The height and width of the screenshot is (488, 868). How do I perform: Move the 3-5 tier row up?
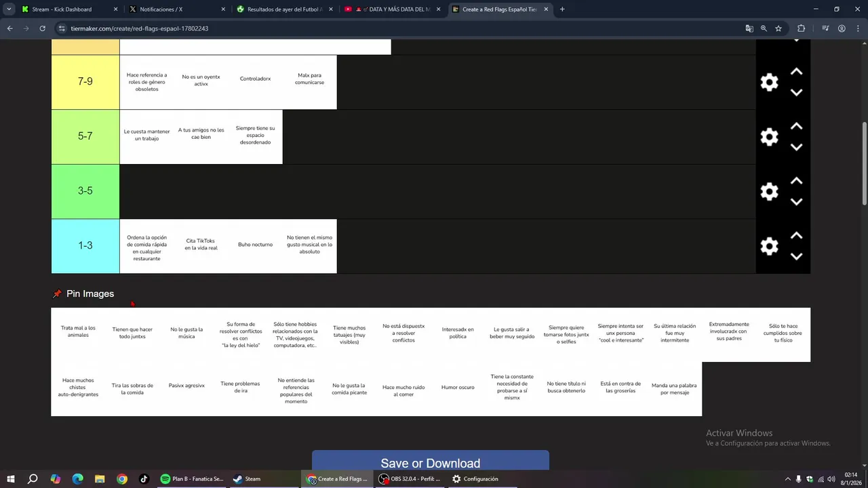point(797,181)
